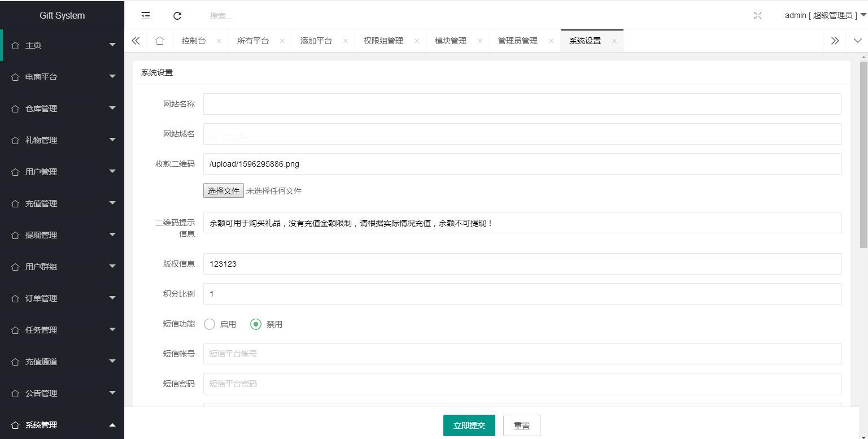
Task: Click the icon beside 任务管理
Action: 15,330
